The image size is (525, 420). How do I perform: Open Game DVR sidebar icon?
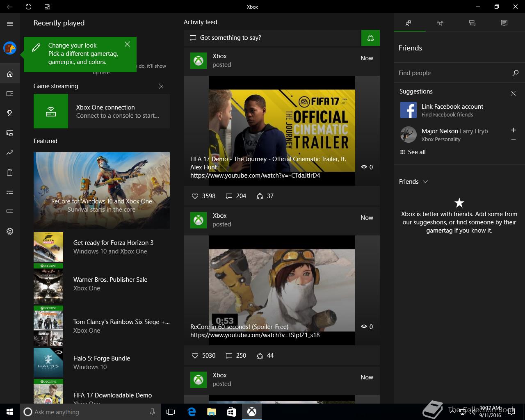[10, 133]
